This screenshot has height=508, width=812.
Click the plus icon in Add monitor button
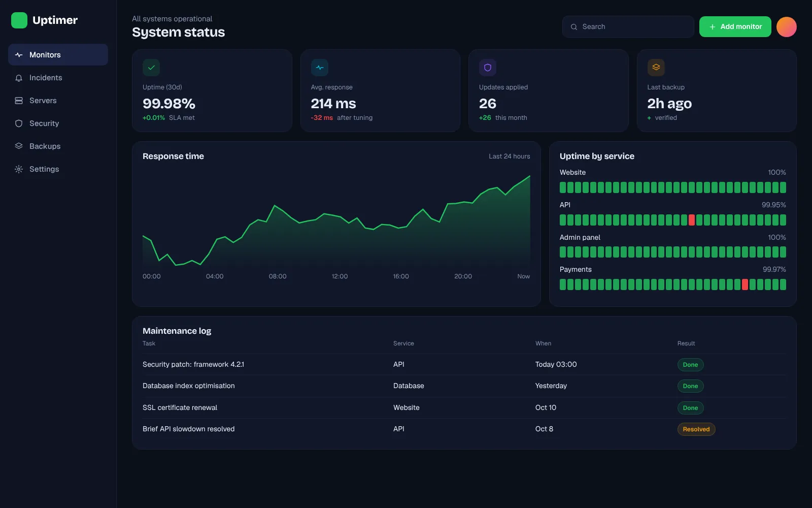point(713,27)
